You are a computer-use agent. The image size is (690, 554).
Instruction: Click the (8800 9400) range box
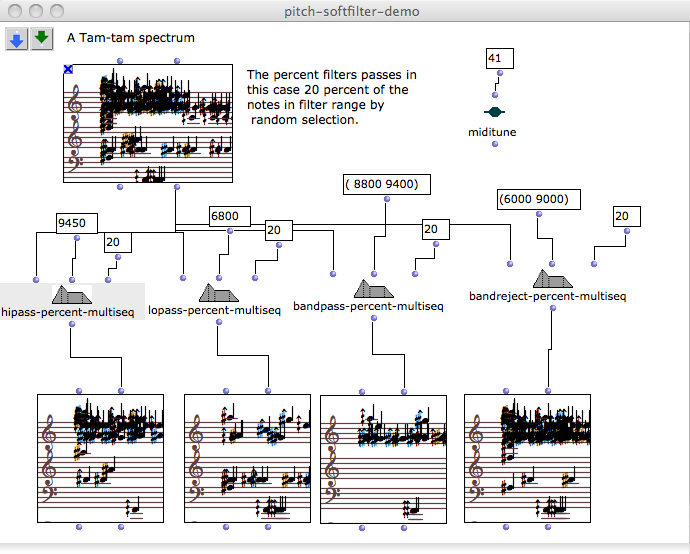pos(386,184)
